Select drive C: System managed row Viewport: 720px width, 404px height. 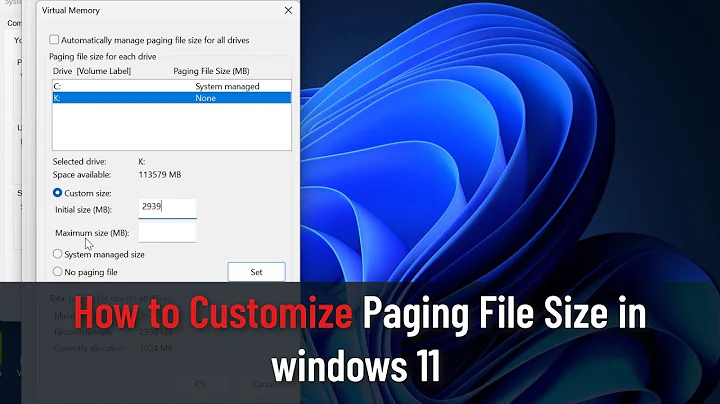click(x=172, y=86)
